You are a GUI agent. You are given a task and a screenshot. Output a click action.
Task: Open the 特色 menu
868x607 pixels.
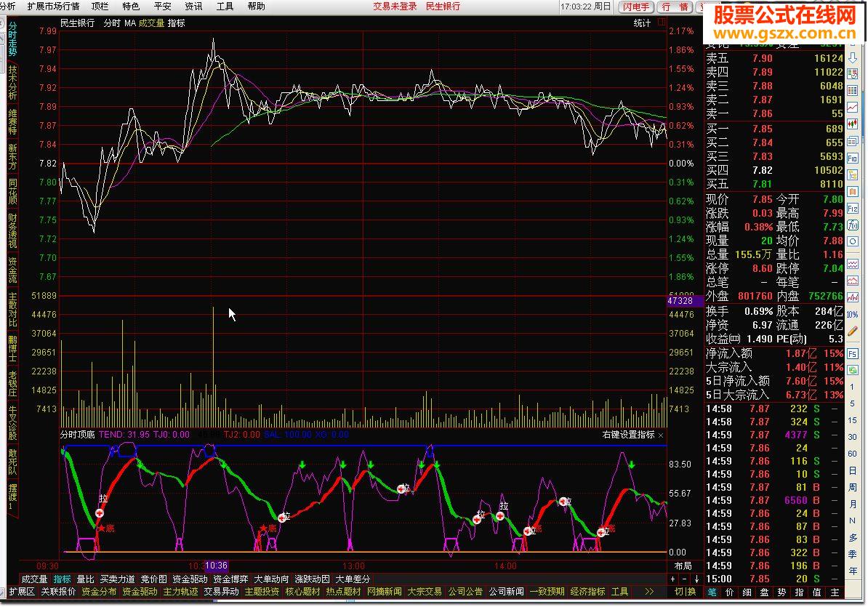click(131, 6)
